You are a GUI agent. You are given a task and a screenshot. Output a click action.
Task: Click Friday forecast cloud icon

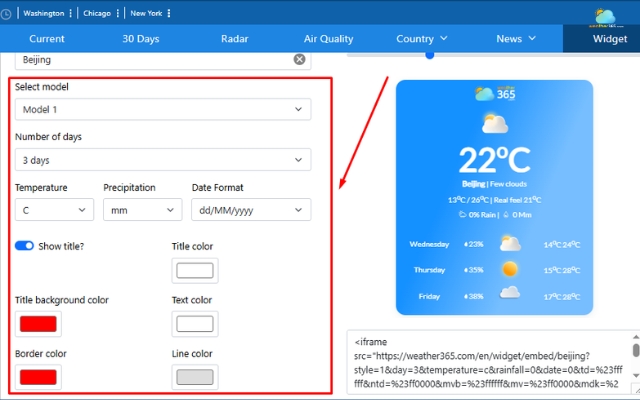(x=510, y=293)
